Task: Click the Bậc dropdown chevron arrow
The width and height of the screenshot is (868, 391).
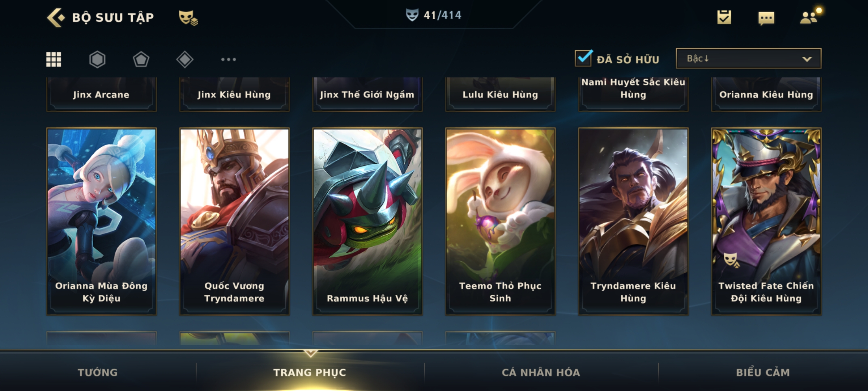Action: pos(807,59)
